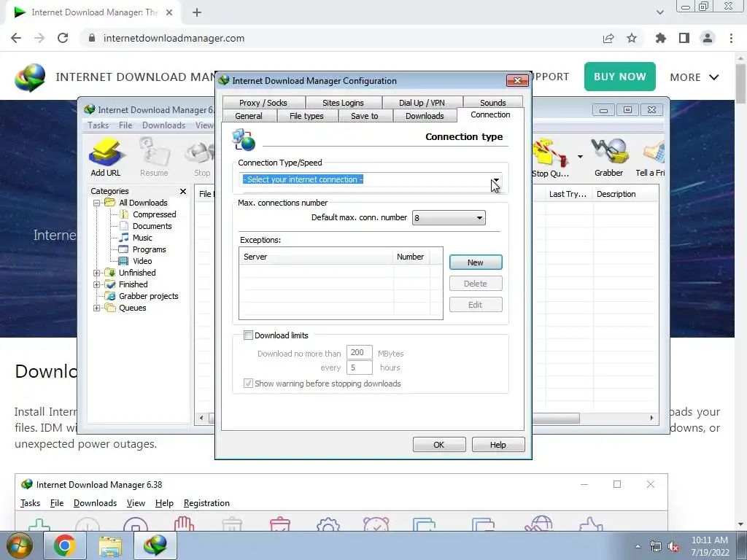Click muted volume icon in system tray

(x=673, y=547)
